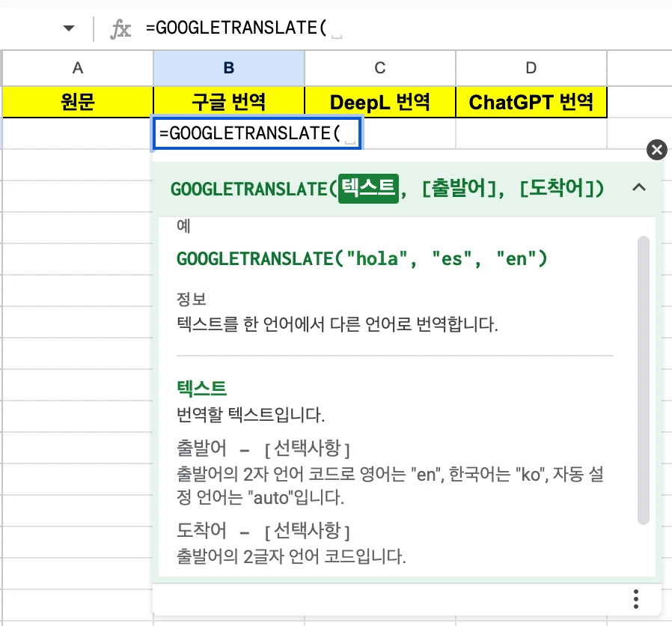Select the empty cell under 원문
This screenshot has width=672, height=626.
[78, 133]
